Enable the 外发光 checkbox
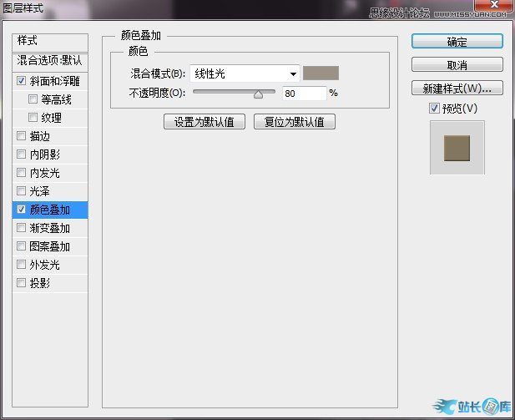 pyautogui.click(x=21, y=264)
